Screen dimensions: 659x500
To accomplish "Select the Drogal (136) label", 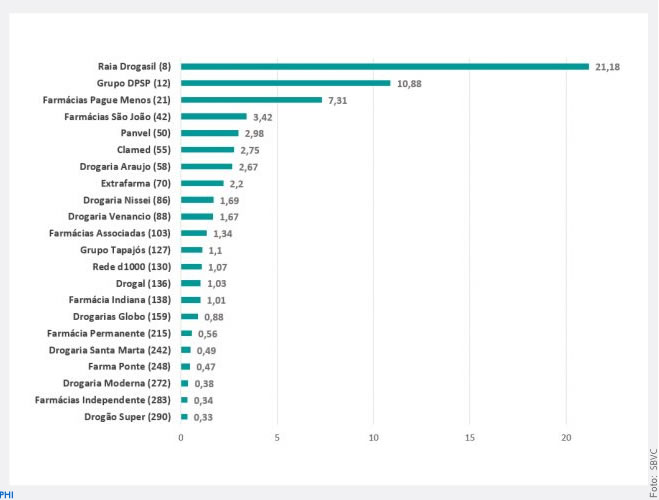I will pyautogui.click(x=143, y=284).
